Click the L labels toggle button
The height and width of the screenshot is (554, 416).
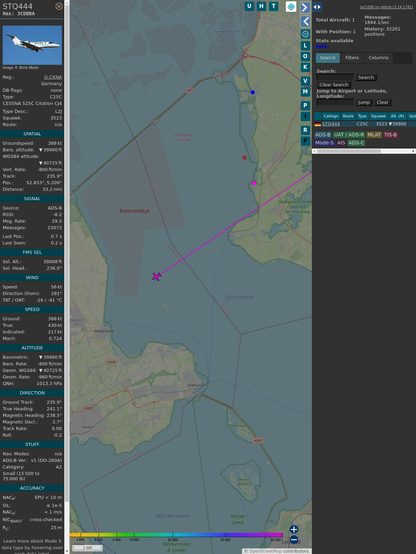point(305,46)
